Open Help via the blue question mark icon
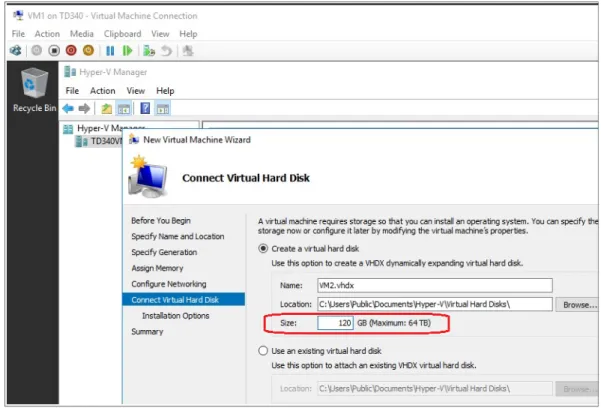Viewport: 601px width, 408px height. (145, 109)
